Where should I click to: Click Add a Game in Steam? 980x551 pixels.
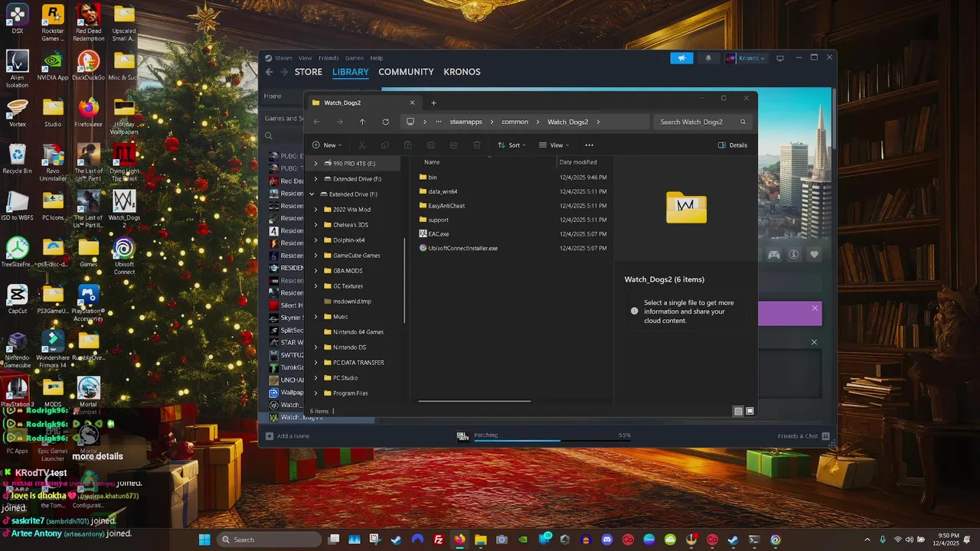click(287, 436)
